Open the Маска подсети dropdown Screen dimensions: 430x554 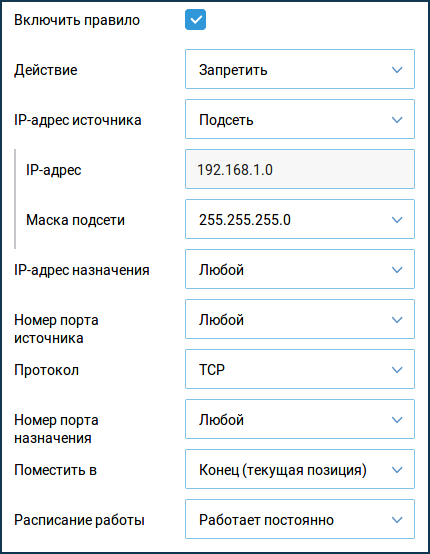coord(300,219)
